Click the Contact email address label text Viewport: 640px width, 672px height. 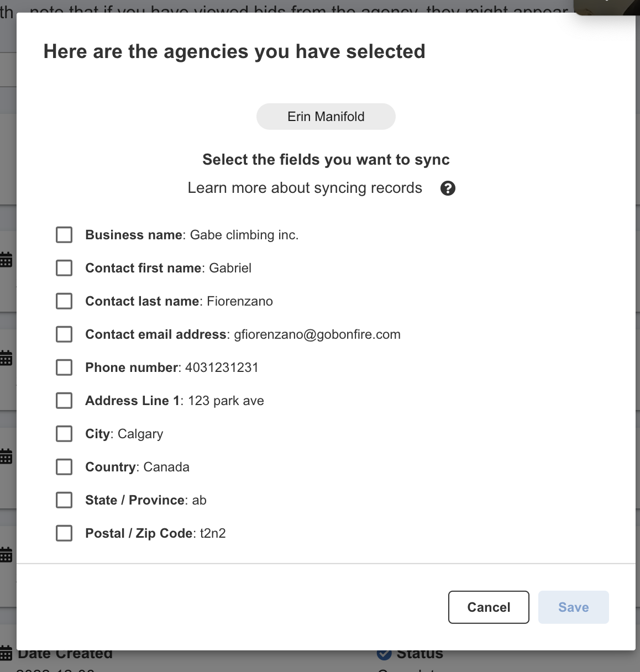click(x=243, y=334)
